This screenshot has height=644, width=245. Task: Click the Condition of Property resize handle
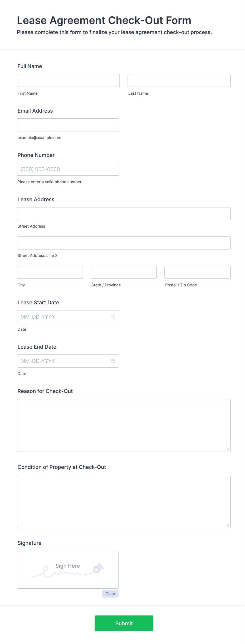point(228,525)
